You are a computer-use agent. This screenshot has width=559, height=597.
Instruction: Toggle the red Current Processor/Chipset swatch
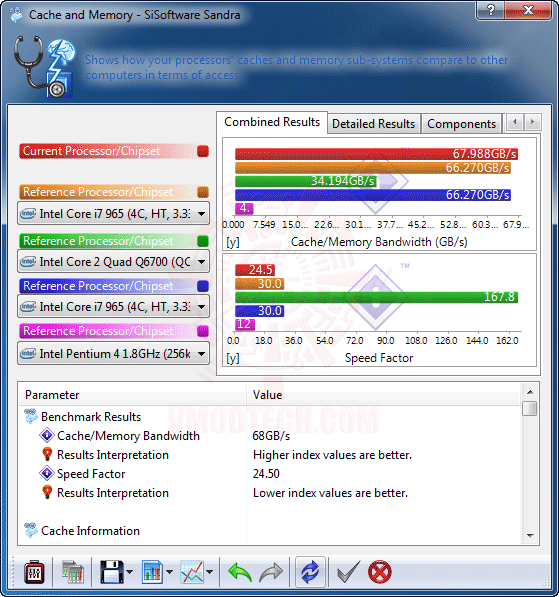click(x=203, y=151)
